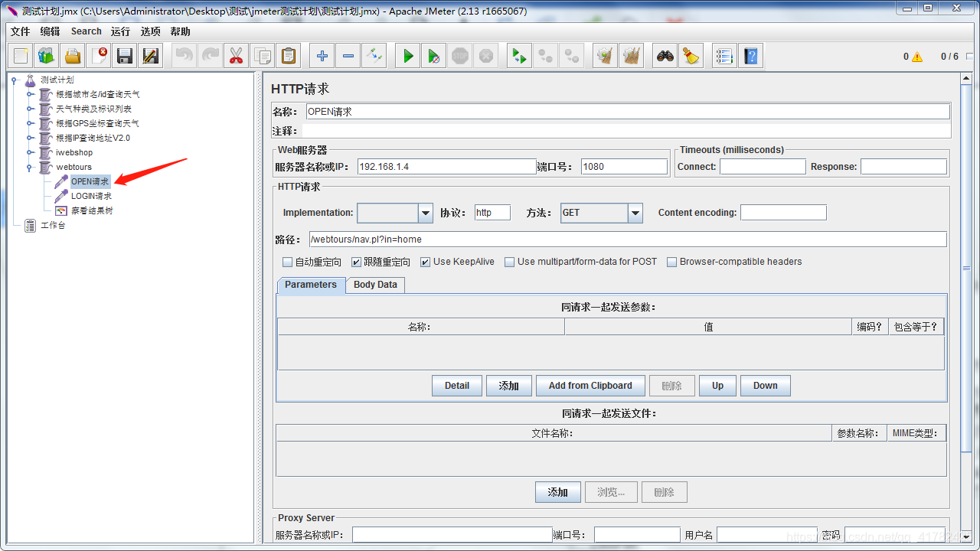
Task: Switch to the Body Data tab
Action: 375,285
